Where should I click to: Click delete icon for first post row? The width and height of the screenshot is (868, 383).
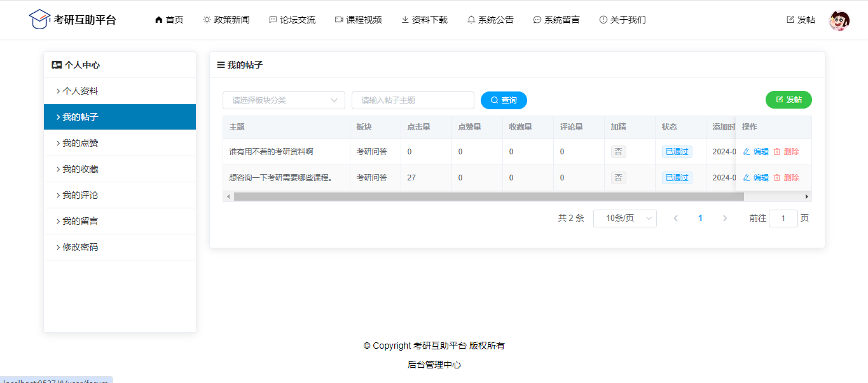[776, 152]
